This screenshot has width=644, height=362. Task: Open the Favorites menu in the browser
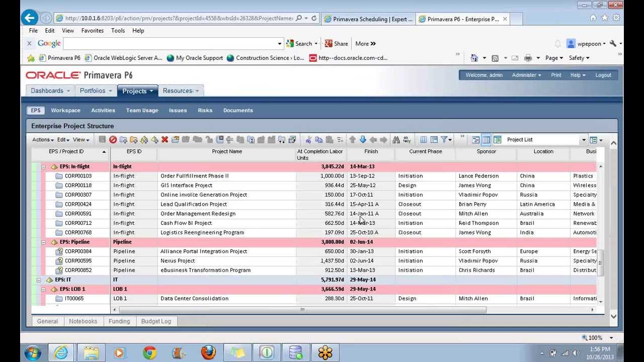point(93,31)
